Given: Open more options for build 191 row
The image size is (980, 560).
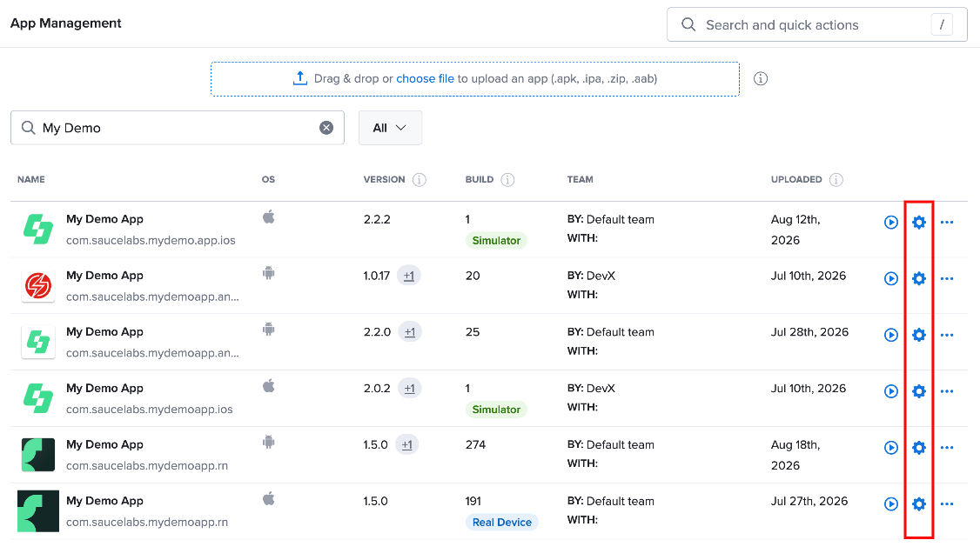Looking at the screenshot, I should [946, 503].
